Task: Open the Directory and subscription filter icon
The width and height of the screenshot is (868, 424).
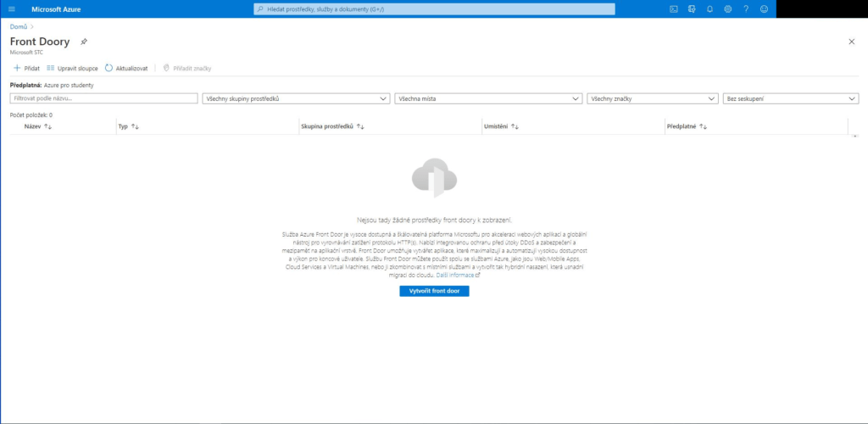Action: pyautogui.click(x=692, y=8)
